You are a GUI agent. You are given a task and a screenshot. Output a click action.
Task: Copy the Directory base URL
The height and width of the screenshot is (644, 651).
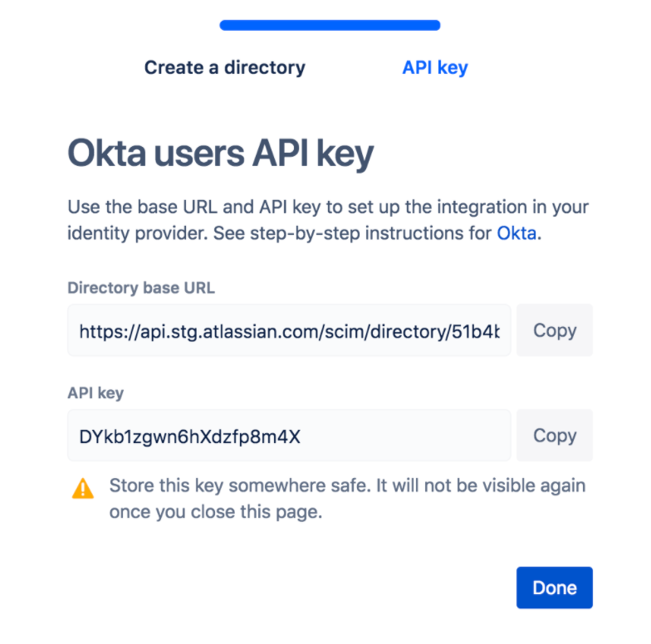coord(555,330)
